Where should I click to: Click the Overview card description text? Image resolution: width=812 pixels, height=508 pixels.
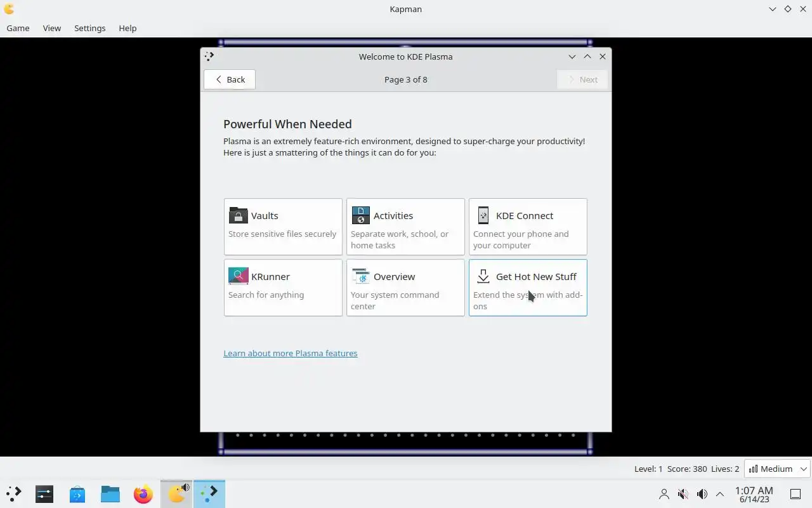(x=395, y=300)
